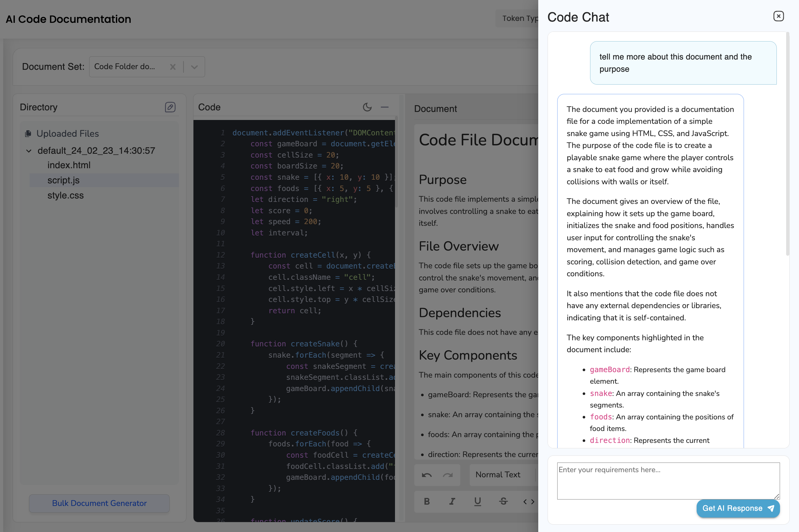Clear the Document Set selection

[173, 67]
